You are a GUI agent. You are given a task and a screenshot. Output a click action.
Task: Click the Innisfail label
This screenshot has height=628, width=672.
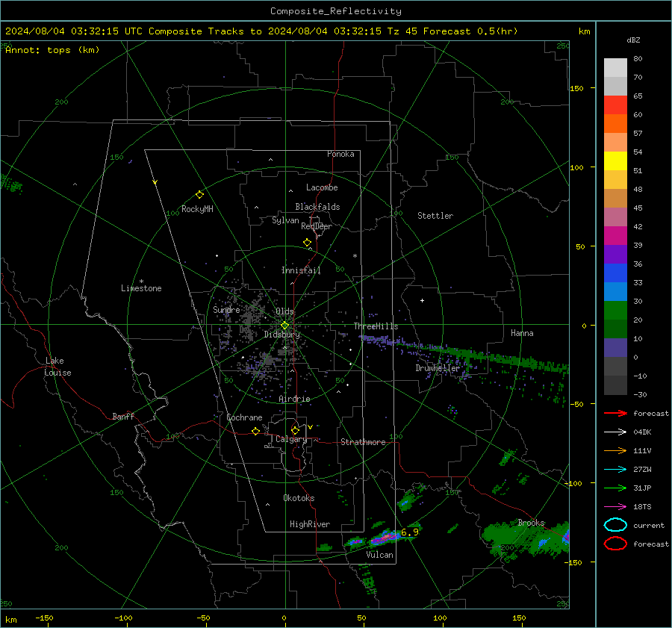(x=301, y=270)
